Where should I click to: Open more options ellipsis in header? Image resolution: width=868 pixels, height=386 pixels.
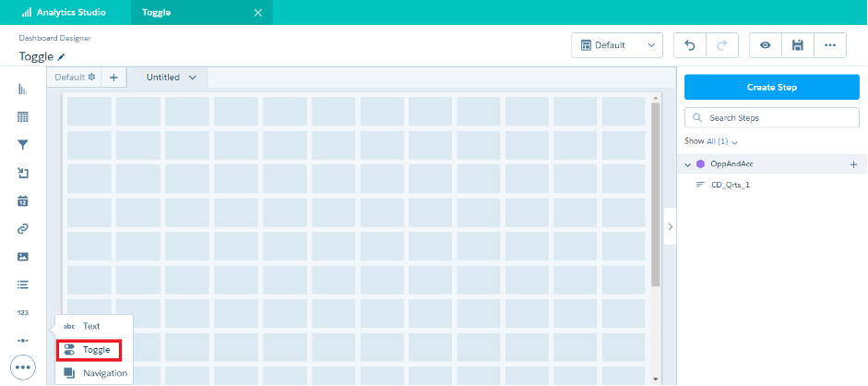(830, 45)
